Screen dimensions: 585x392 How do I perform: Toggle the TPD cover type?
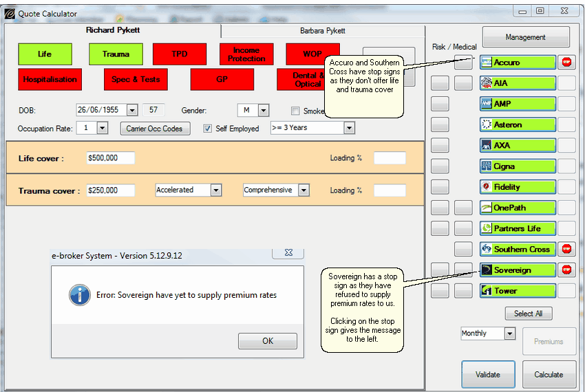pos(180,54)
